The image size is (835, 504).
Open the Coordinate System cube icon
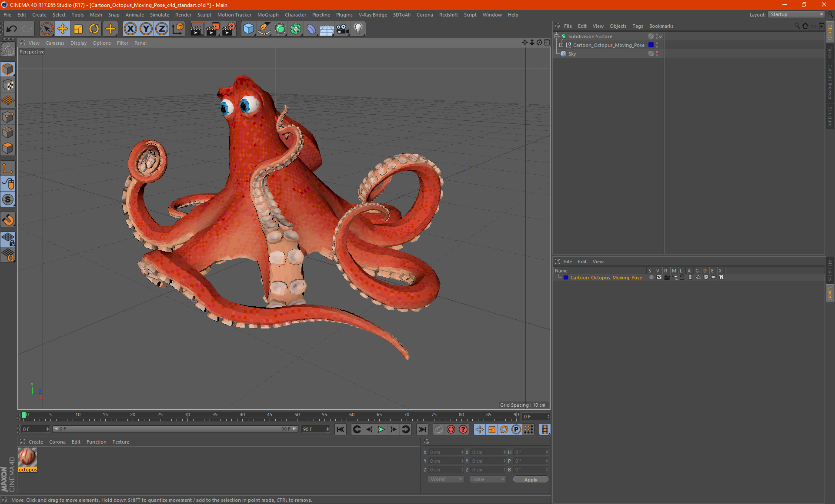[177, 29]
